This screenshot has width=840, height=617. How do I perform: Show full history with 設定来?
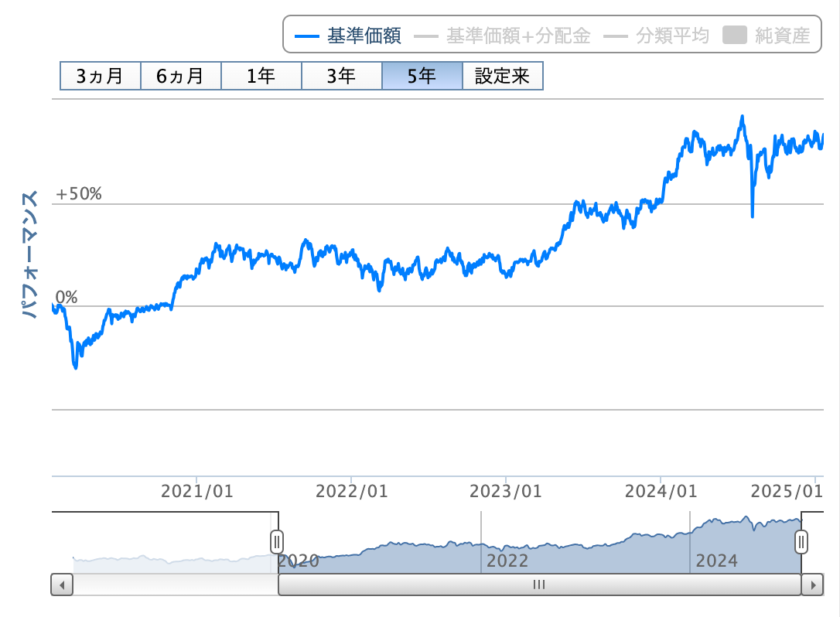(502, 77)
